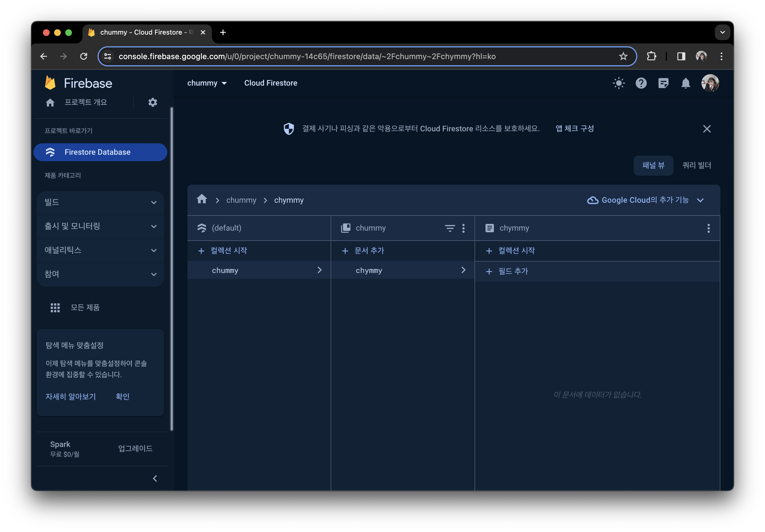Click 문서 추가 button
Viewport: 765px width, 532px height.
click(363, 251)
